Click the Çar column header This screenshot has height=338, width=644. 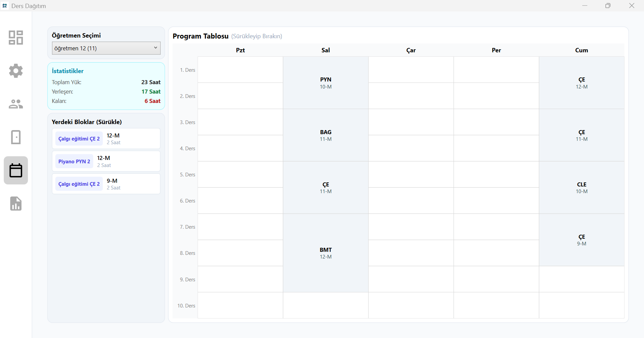click(x=411, y=50)
